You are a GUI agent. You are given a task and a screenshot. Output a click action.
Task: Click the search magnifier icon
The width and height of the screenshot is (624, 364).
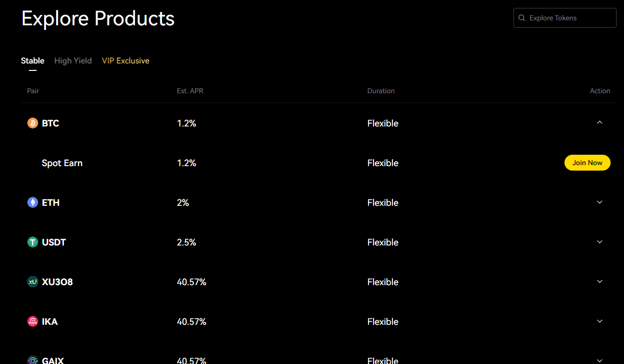click(522, 18)
